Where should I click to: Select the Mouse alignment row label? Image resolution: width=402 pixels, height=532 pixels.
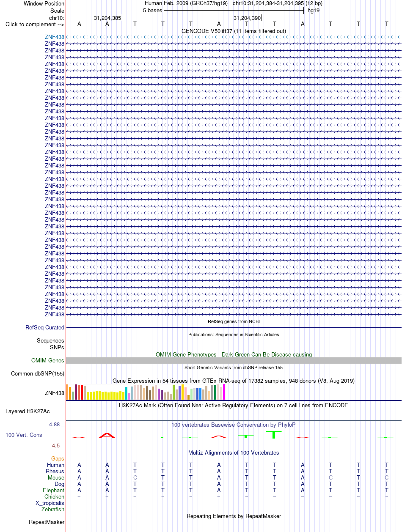56,477
